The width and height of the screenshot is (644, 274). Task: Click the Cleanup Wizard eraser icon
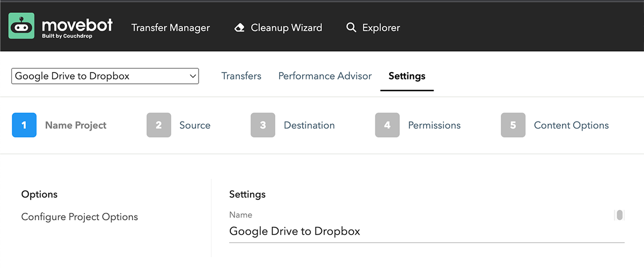[x=240, y=27]
